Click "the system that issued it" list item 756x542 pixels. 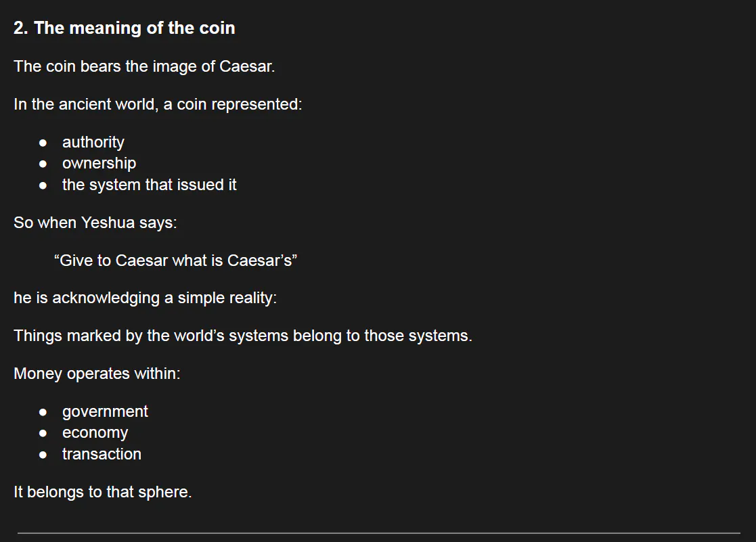tap(149, 185)
